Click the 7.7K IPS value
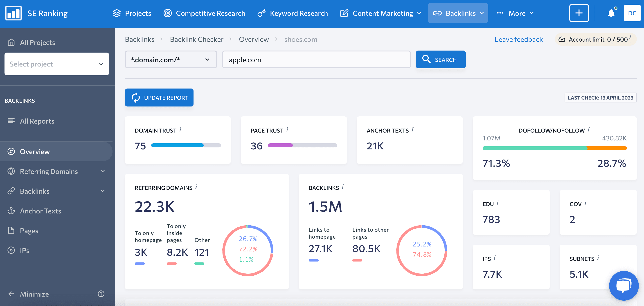 [x=492, y=274]
